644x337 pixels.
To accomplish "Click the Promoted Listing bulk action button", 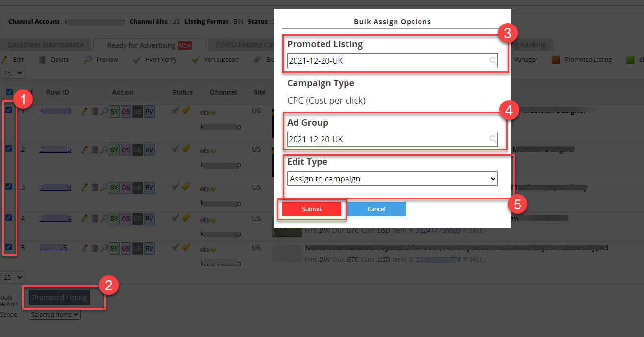I will [x=60, y=298].
